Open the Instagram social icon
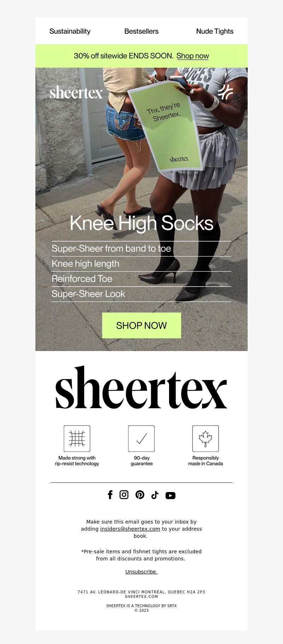Image resolution: width=283 pixels, height=644 pixels. pos(124,495)
